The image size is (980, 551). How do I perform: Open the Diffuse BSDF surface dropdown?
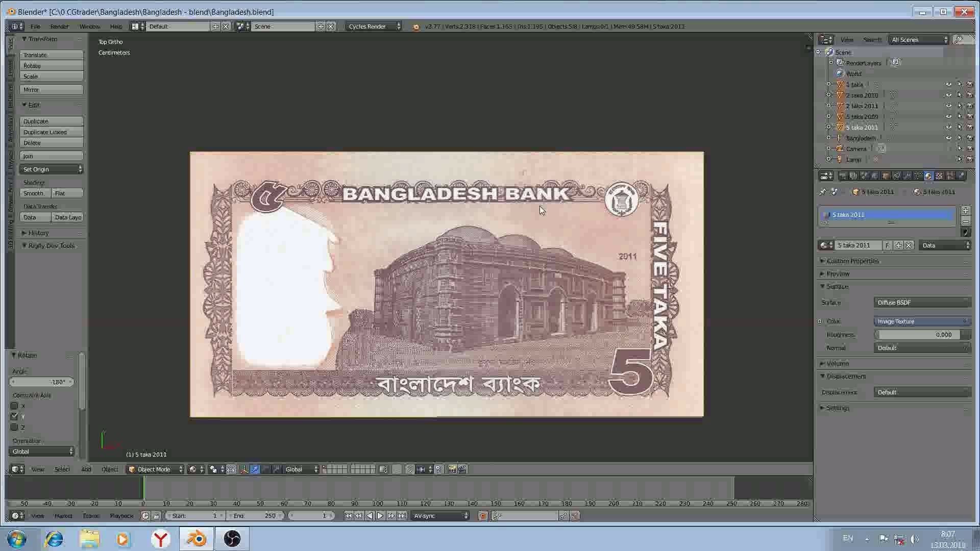pos(922,302)
